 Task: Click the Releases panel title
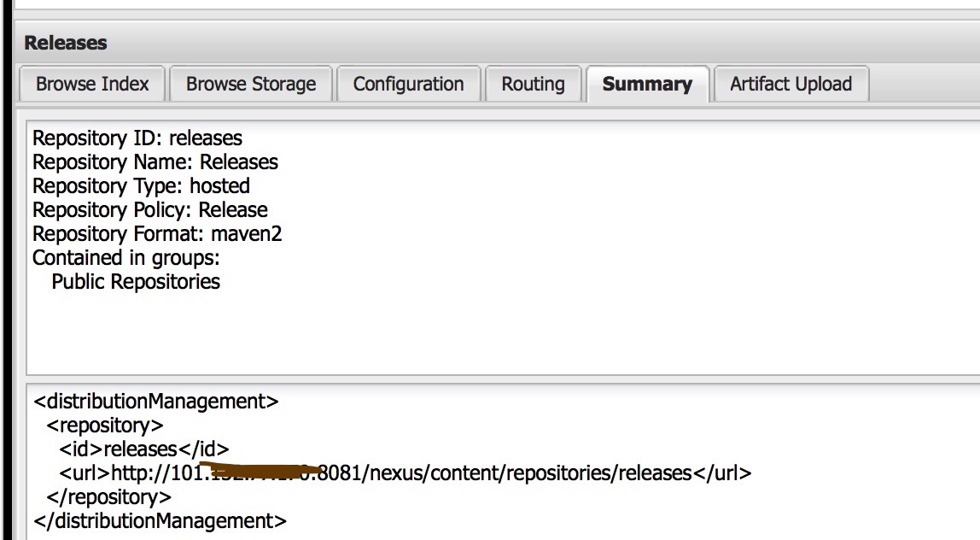[x=66, y=43]
